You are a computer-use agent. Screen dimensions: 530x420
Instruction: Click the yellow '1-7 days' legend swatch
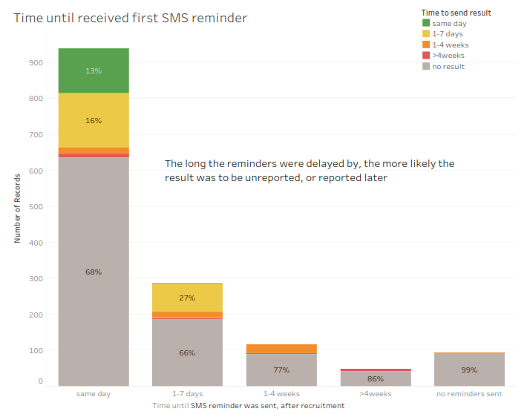[426, 34]
